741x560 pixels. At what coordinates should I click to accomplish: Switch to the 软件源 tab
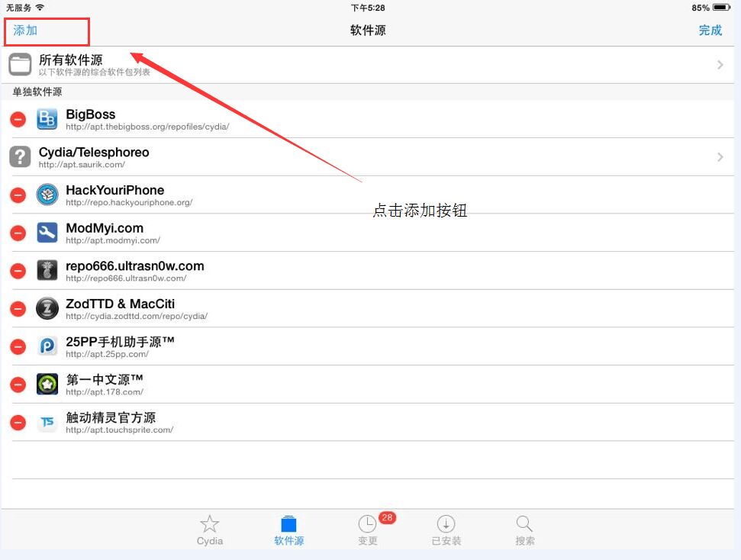click(288, 530)
